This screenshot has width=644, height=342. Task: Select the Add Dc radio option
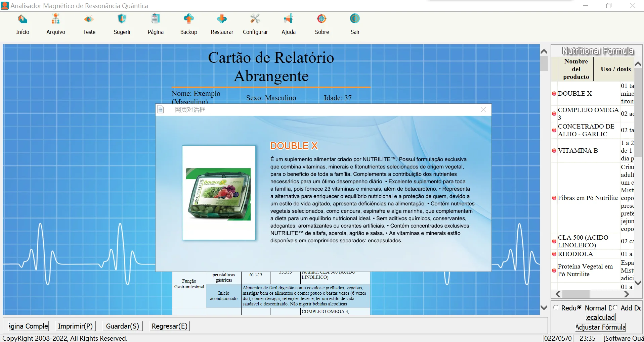[615, 307]
